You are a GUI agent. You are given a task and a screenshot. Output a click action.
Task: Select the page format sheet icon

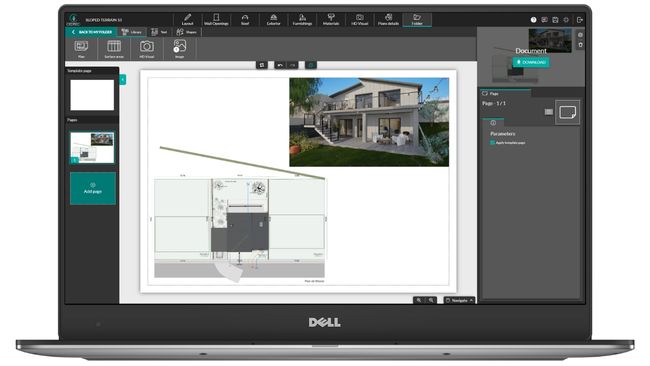568,112
